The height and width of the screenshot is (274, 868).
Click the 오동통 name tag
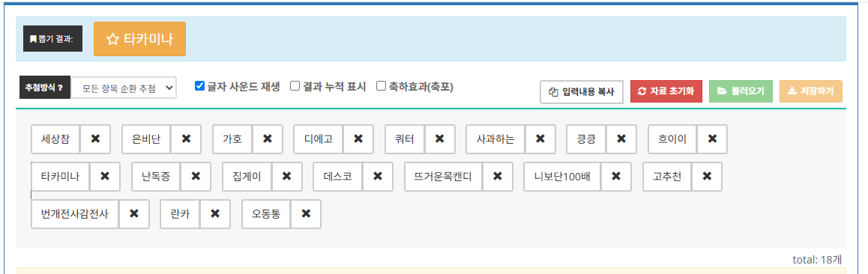[x=266, y=214]
